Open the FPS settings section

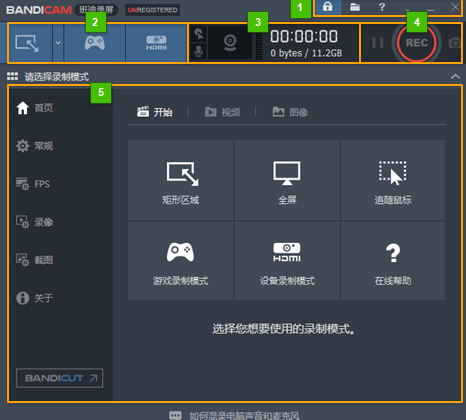(33, 184)
